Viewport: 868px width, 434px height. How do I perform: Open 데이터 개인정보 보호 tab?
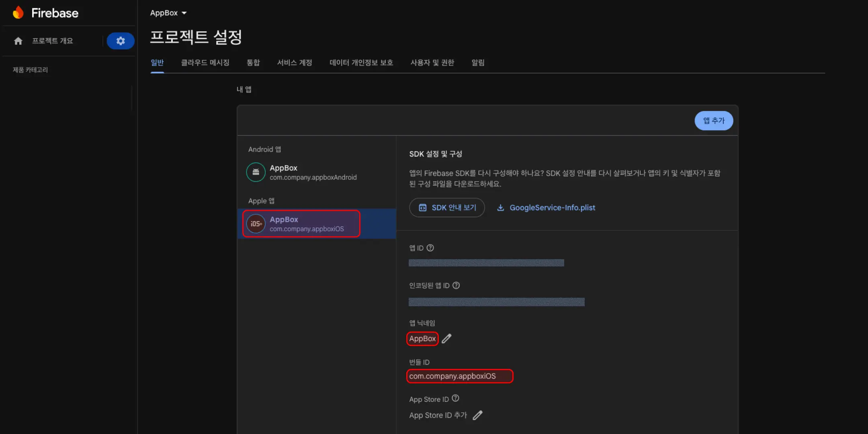pyautogui.click(x=361, y=63)
